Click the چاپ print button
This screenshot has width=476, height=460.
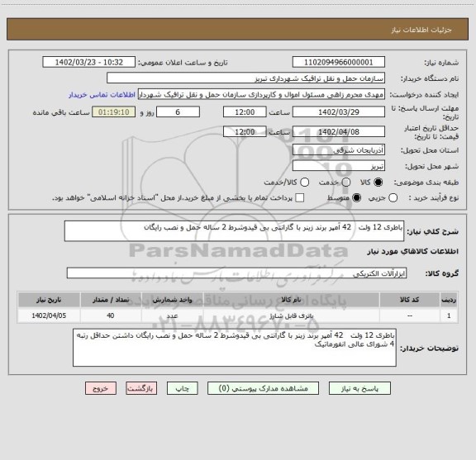183,388
